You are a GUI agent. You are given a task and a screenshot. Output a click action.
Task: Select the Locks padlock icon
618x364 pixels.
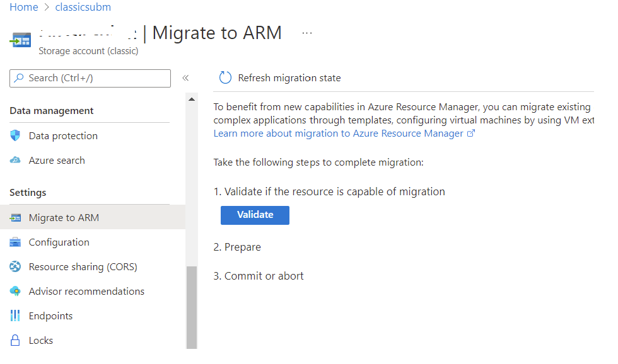15,340
